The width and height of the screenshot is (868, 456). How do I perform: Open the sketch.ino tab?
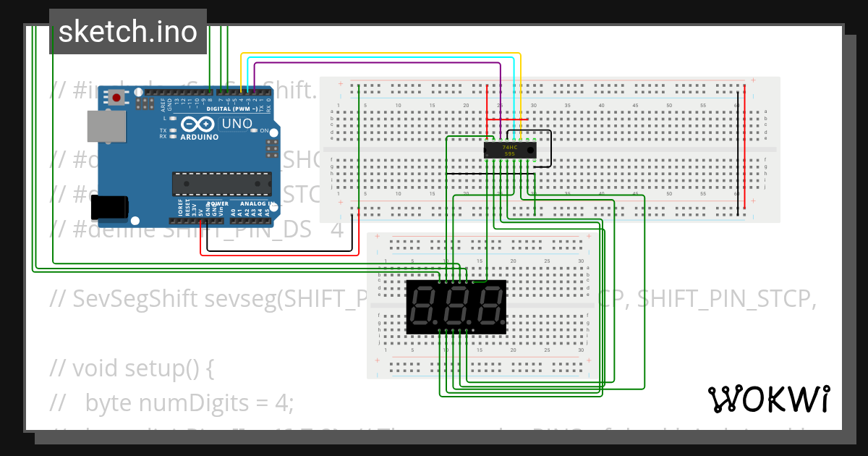click(127, 32)
